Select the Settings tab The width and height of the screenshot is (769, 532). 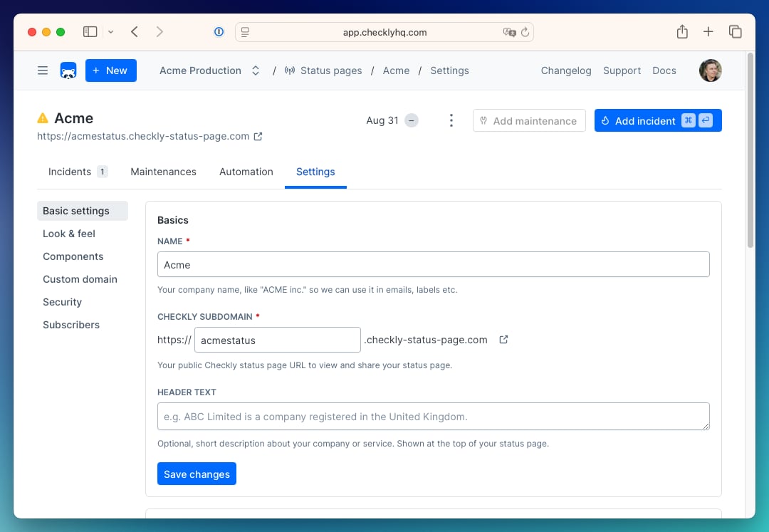click(315, 172)
